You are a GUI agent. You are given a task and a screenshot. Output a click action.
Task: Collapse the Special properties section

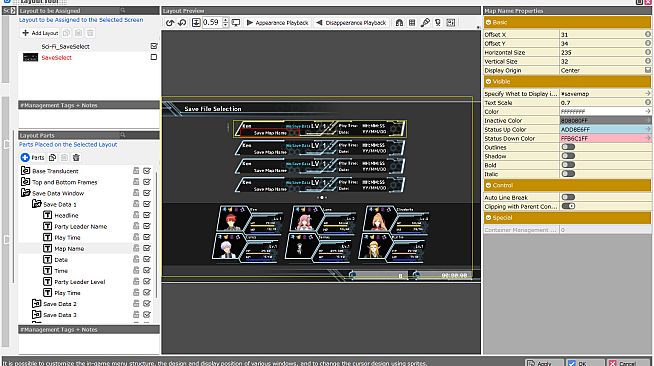[488, 218]
